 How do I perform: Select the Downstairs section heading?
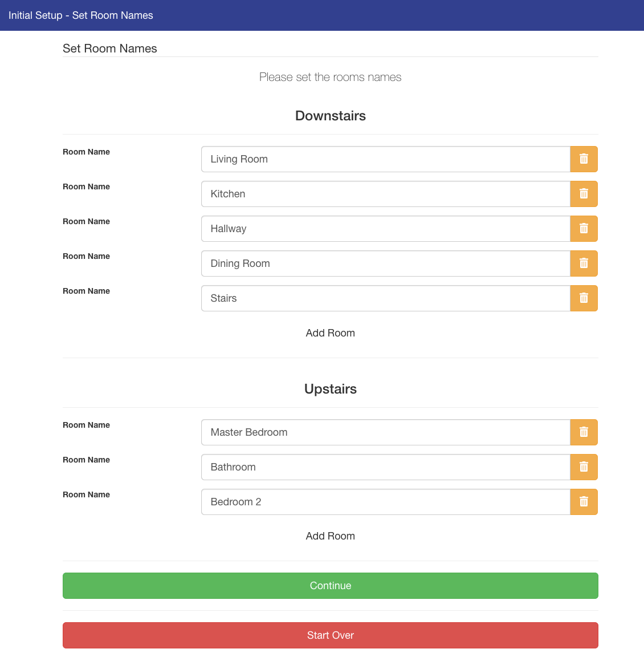click(x=331, y=116)
